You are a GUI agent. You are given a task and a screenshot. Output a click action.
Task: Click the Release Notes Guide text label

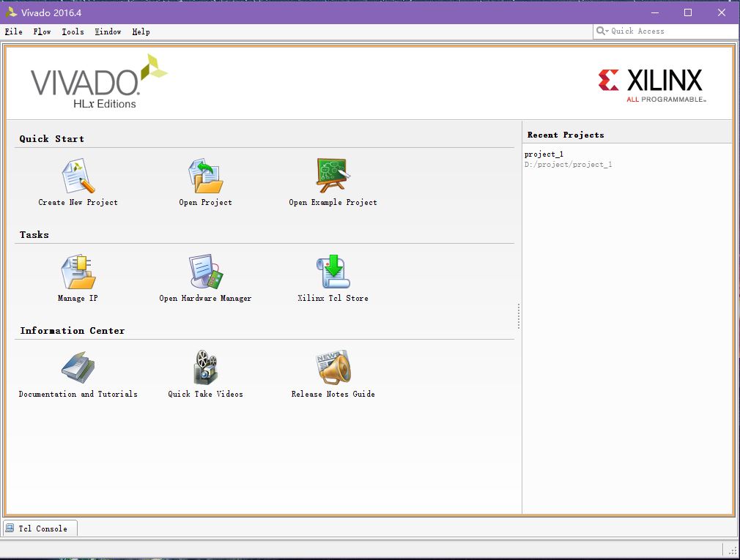pyautogui.click(x=333, y=394)
